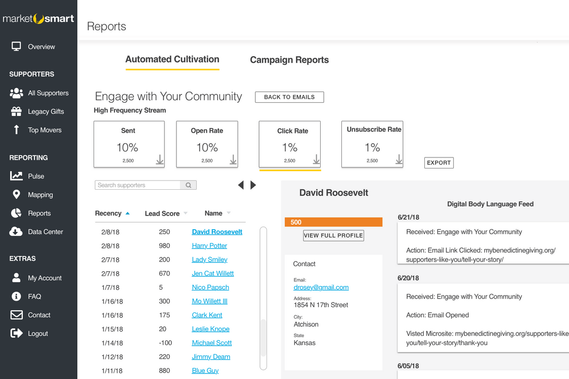Download the Sent card data

click(x=160, y=160)
